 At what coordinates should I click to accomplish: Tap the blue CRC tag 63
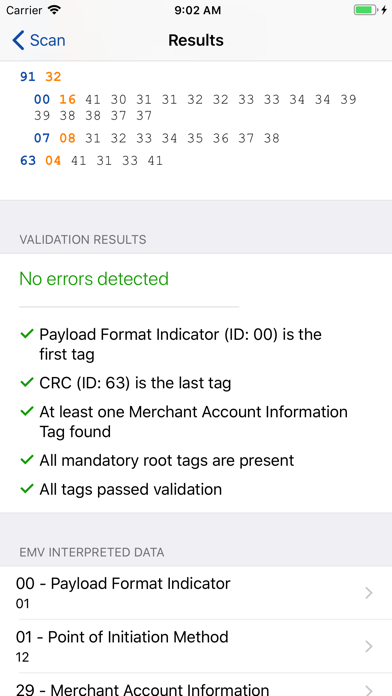28,160
